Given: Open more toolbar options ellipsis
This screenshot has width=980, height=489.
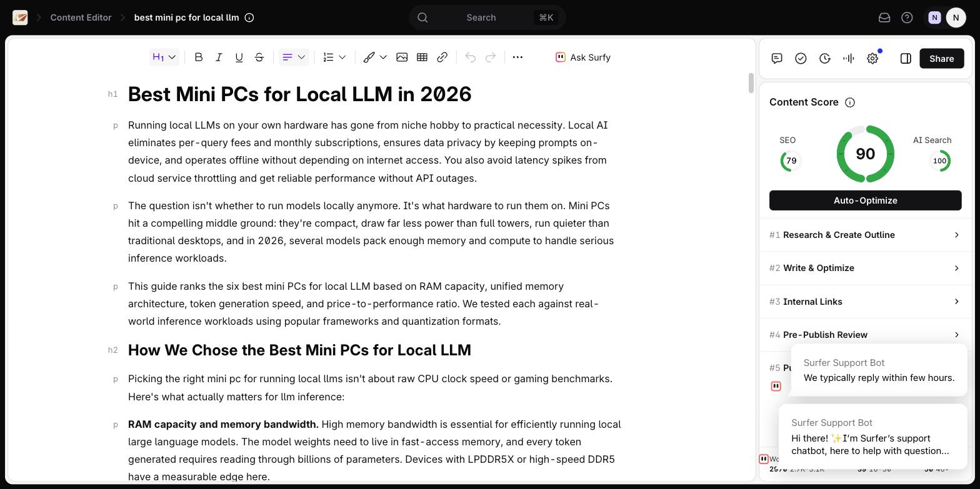Looking at the screenshot, I should click(517, 57).
